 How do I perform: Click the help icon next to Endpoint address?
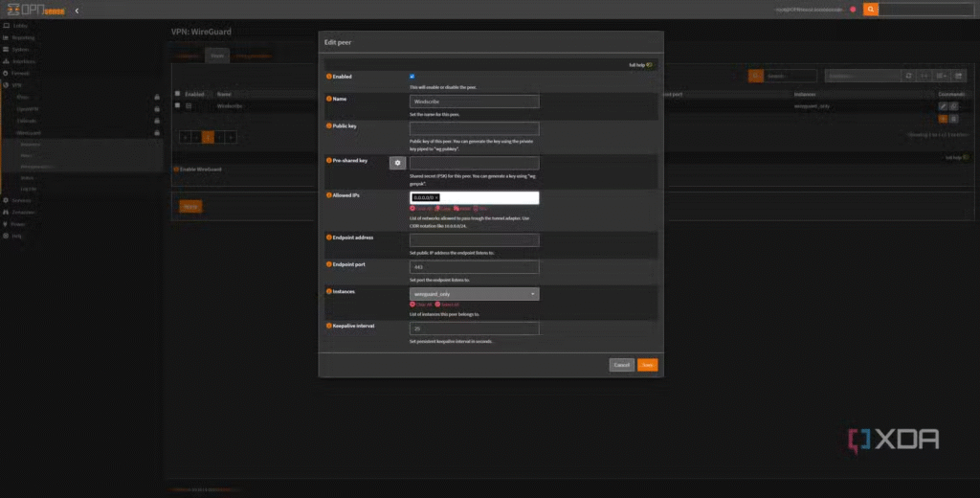pos(329,237)
